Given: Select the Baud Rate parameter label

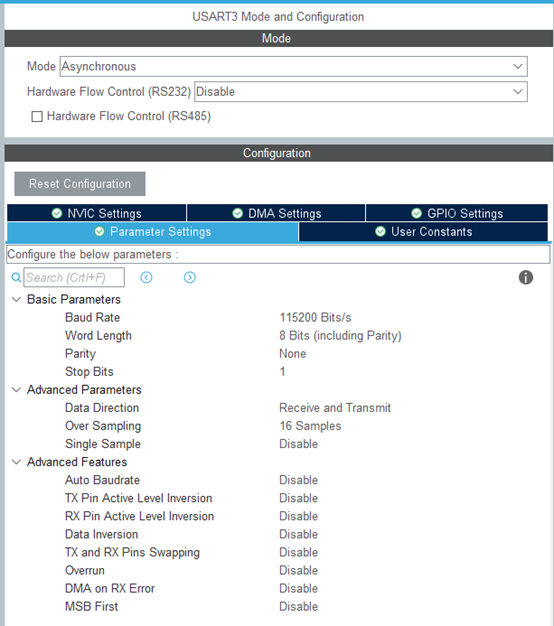Looking at the screenshot, I should pyautogui.click(x=93, y=317).
